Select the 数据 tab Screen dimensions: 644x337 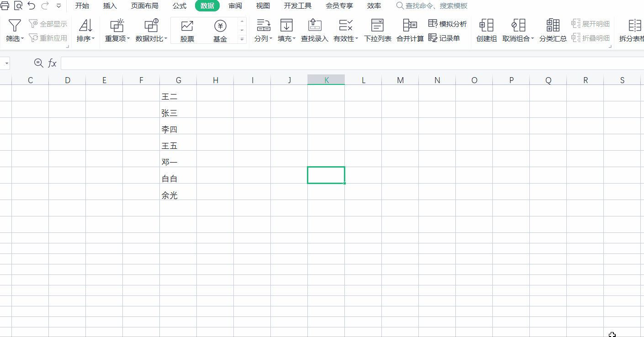[207, 6]
